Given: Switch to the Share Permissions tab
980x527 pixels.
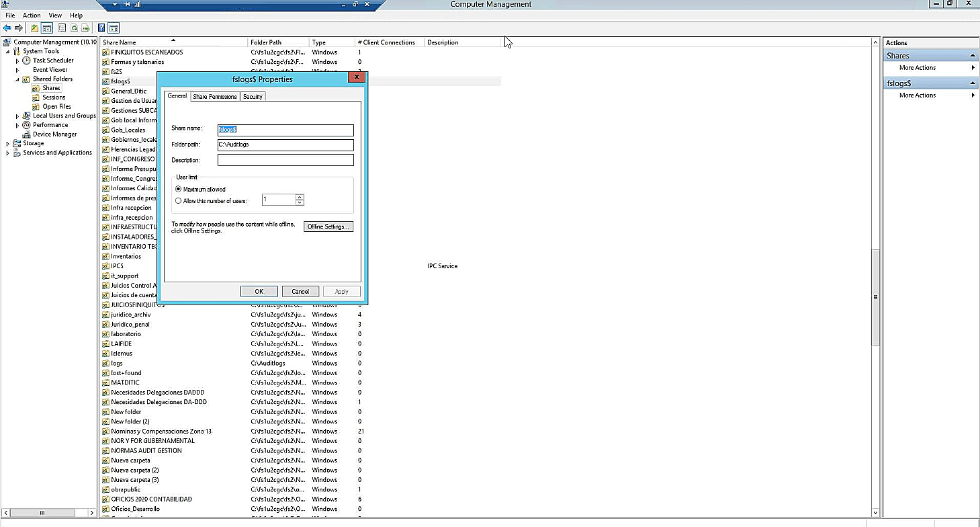Looking at the screenshot, I should pos(215,97).
